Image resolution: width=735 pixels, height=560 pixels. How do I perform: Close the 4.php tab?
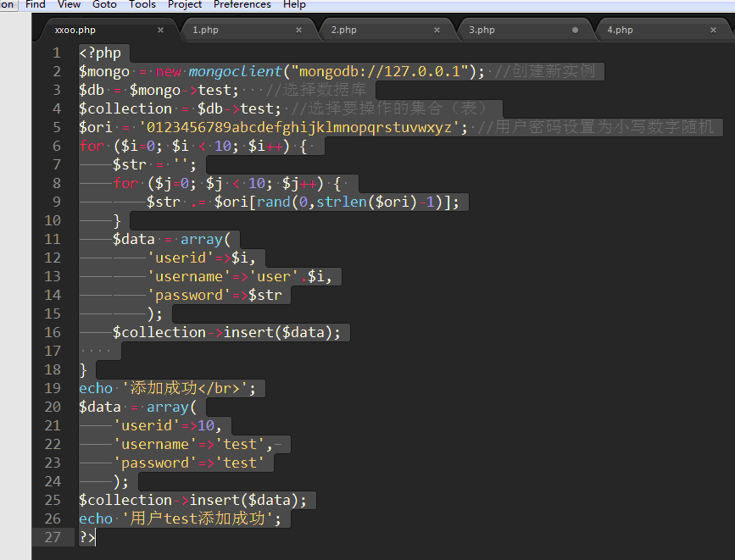(713, 30)
